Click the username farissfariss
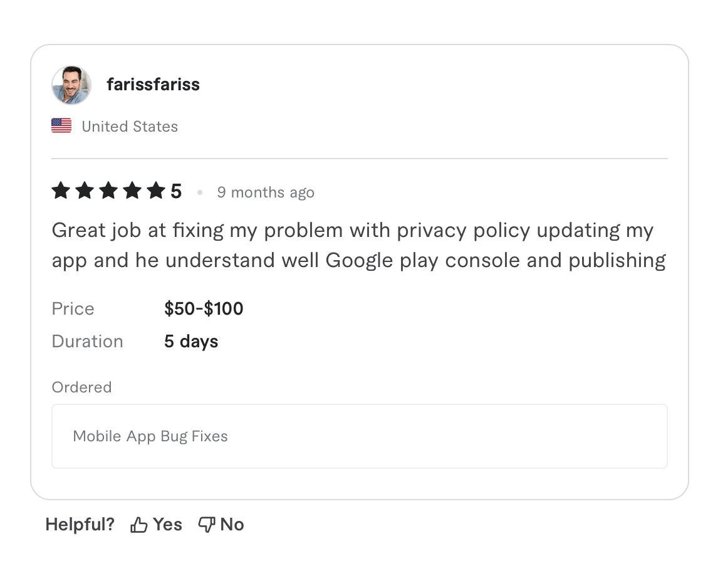 pyautogui.click(x=154, y=84)
